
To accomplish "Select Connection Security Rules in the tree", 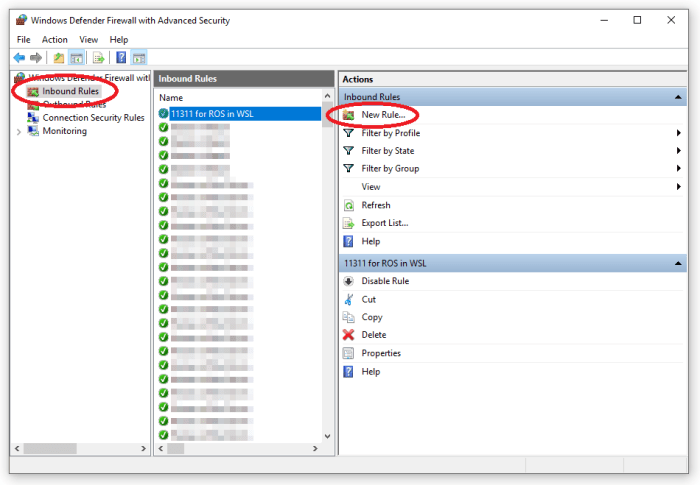I will click(x=93, y=117).
